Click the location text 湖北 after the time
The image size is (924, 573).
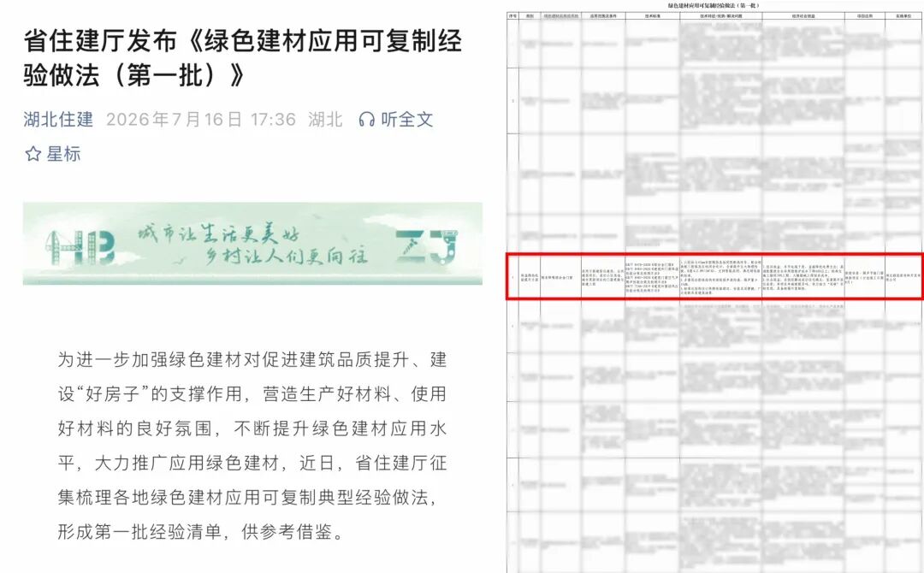(x=325, y=120)
